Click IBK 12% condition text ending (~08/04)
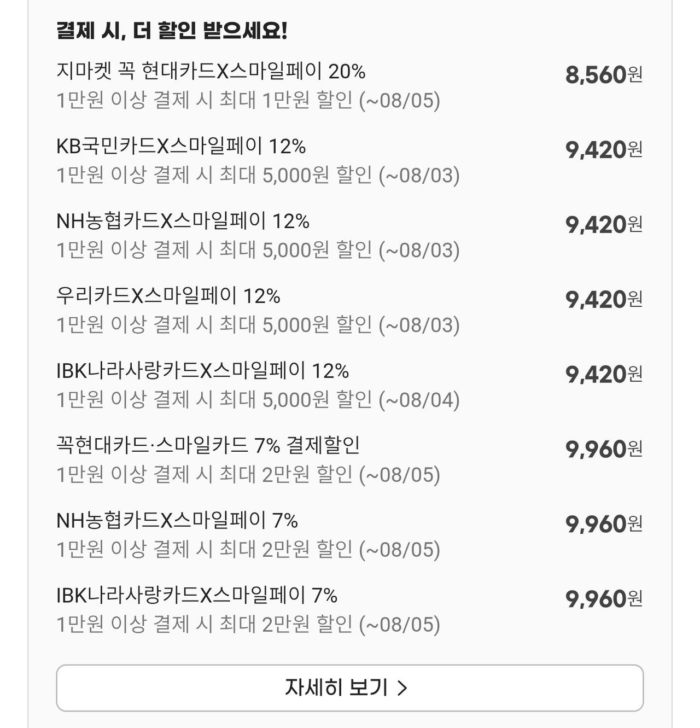The width and height of the screenshot is (700, 728). [258, 400]
